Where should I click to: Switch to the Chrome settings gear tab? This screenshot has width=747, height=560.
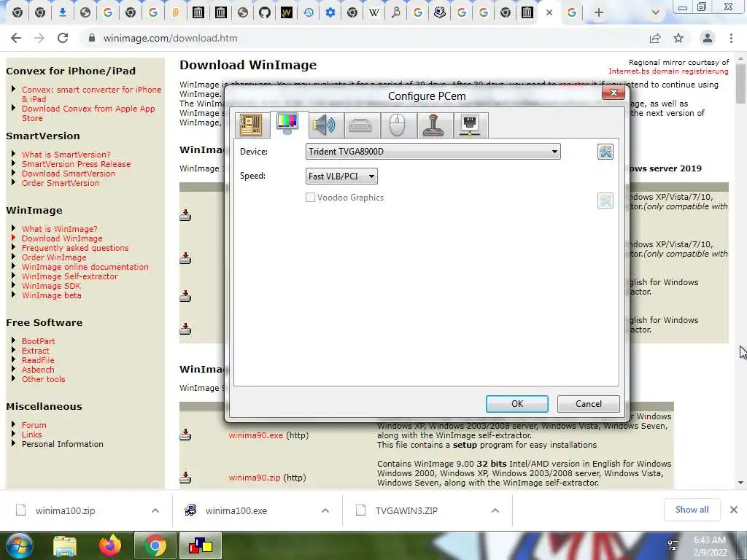[x=330, y=13]
